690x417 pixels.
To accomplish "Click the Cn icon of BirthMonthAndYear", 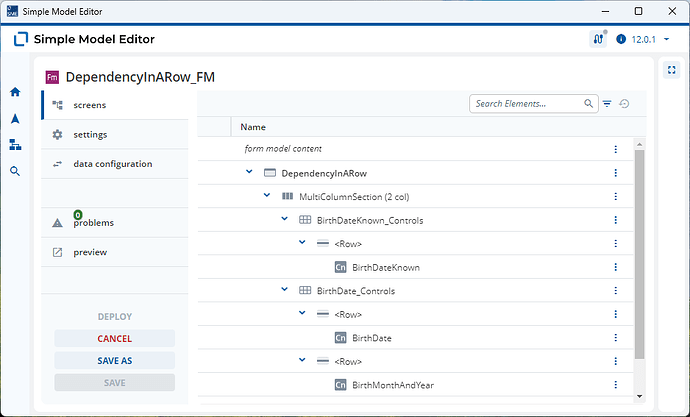I will (341, 385).
